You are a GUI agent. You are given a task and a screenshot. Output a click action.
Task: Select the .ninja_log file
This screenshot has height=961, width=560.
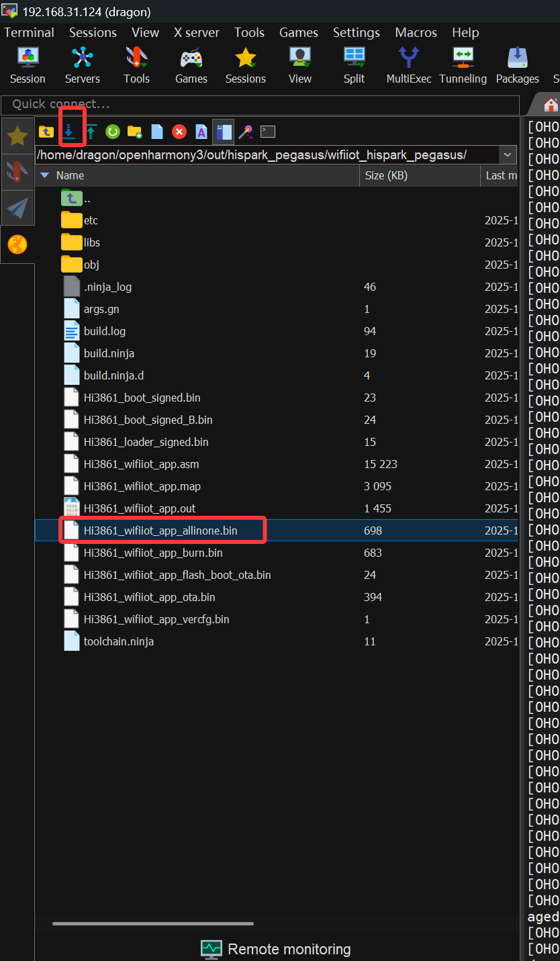tap(277, 287)
